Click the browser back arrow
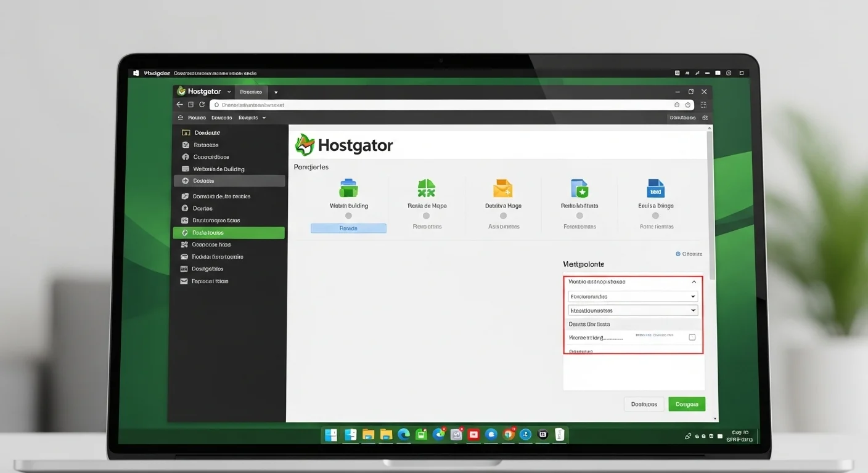 180,105
